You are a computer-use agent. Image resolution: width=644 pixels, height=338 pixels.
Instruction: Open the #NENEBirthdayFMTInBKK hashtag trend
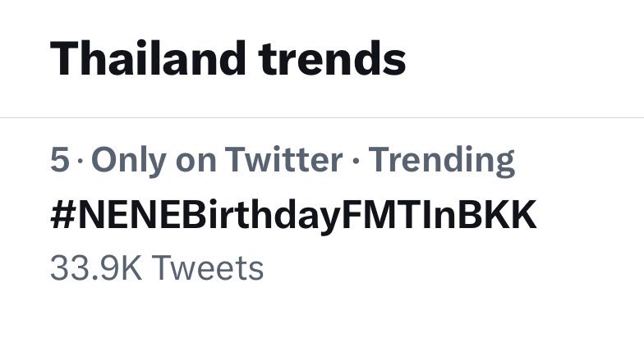[x=293, y=216]
